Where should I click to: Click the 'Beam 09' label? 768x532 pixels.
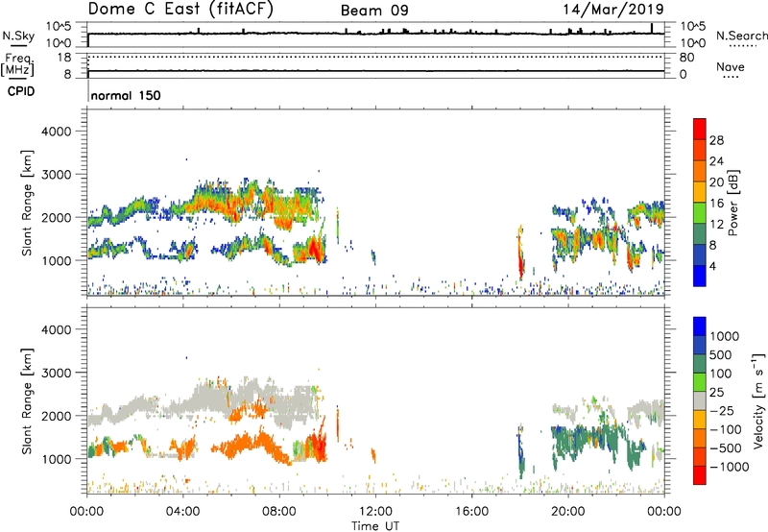coord(374,11)
